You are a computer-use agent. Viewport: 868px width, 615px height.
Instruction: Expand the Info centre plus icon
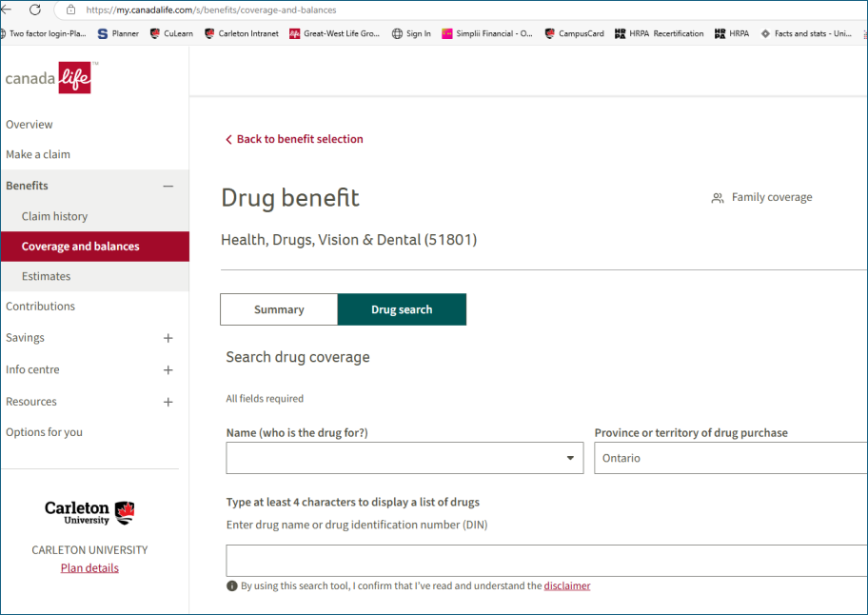[168, 370]
